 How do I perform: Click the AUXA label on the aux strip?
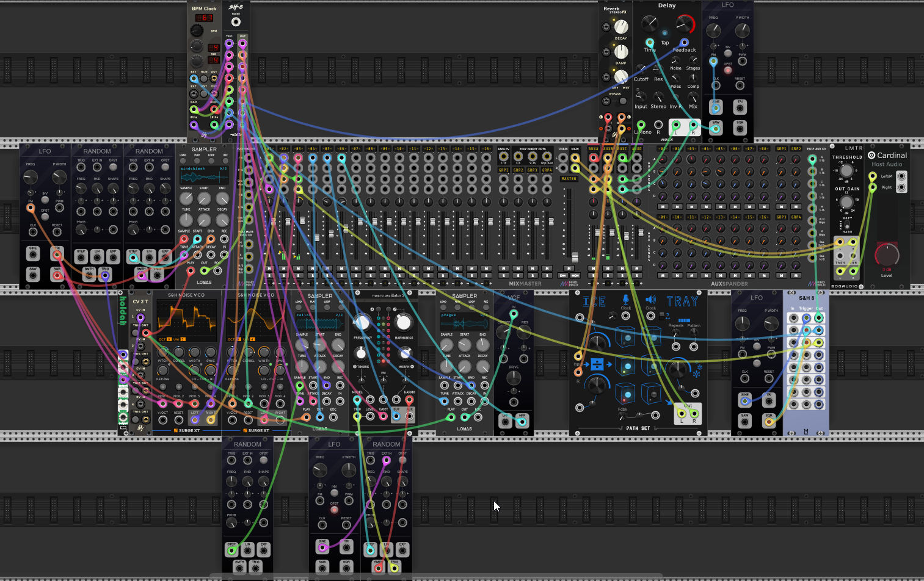(593, 149)
